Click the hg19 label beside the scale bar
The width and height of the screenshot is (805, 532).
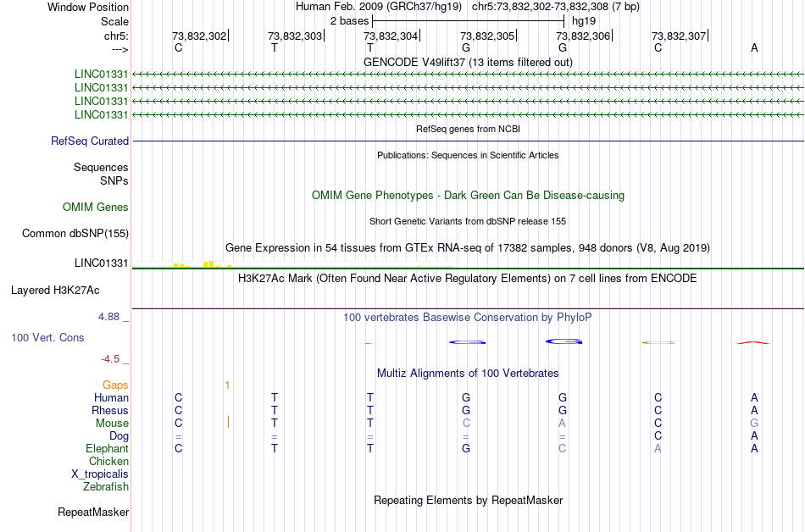(x=584, y=21)
